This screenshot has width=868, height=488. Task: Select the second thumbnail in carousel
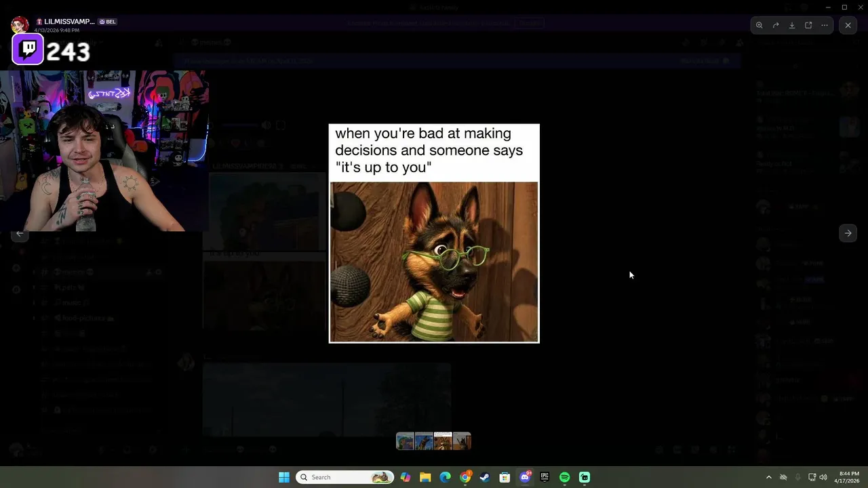[x=424, y=441]
